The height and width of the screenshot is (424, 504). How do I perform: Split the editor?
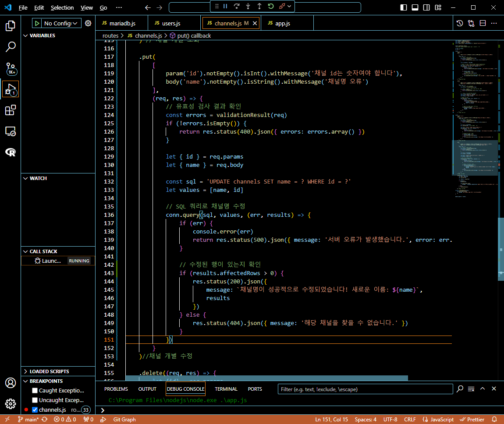483,23
